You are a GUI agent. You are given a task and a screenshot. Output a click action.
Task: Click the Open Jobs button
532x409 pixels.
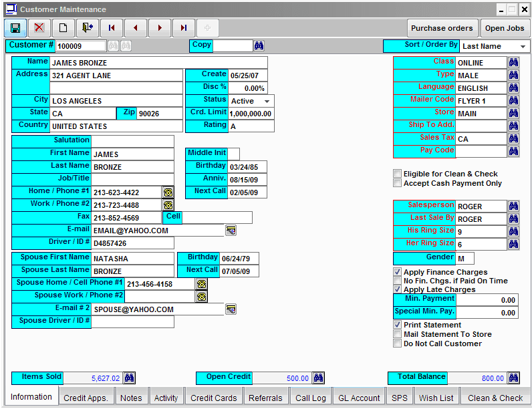tap(505, 28)
